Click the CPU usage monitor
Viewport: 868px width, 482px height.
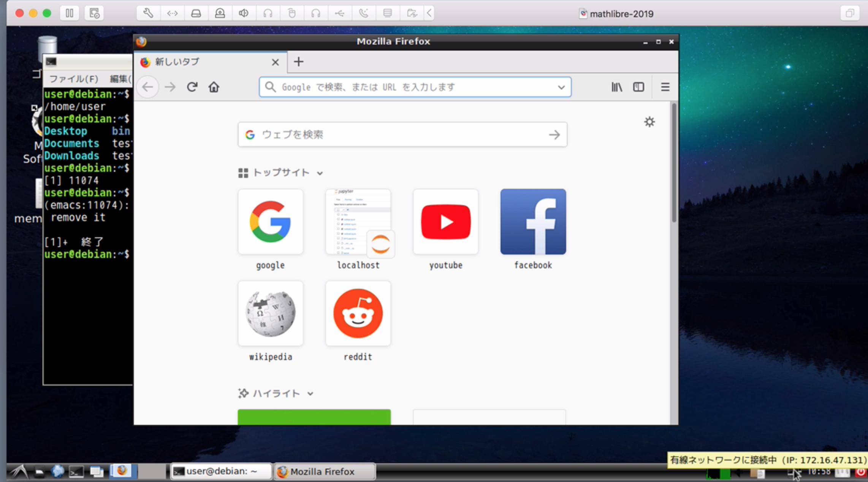[718, 473]
